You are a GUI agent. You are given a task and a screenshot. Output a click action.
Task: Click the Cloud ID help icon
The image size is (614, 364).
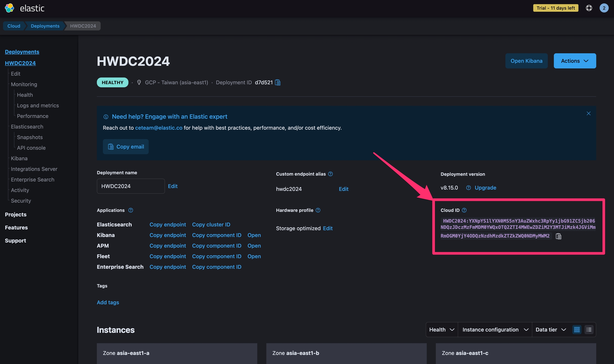point(464,210)
